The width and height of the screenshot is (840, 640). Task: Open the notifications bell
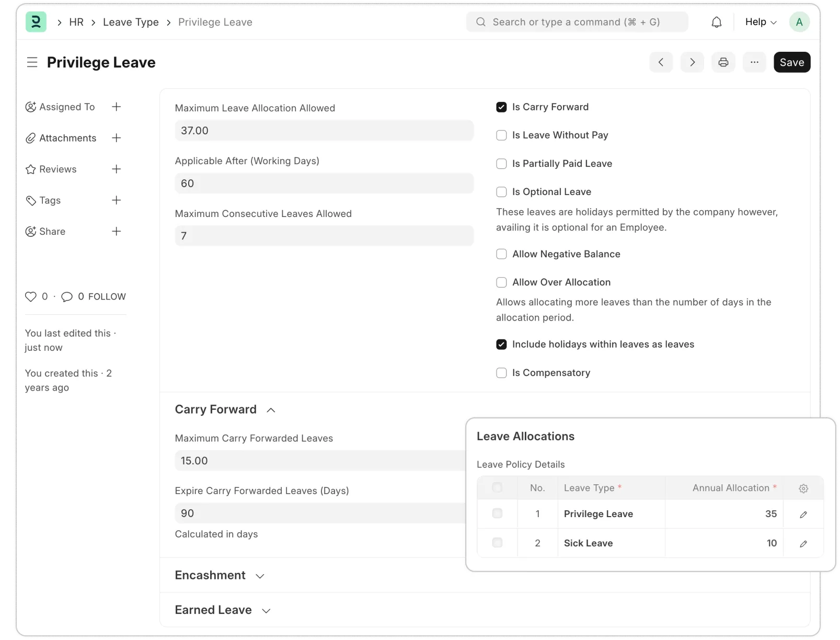click(716, 22)
